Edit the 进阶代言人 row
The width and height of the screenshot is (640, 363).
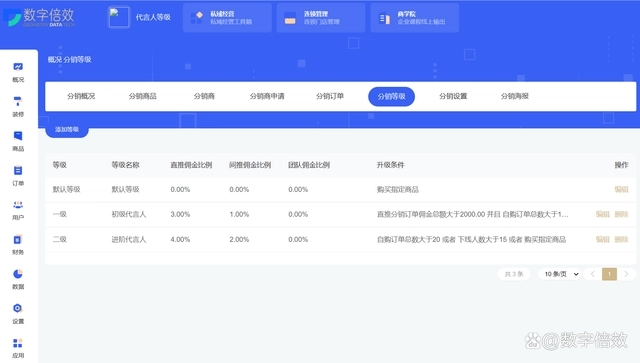point(602,239)
